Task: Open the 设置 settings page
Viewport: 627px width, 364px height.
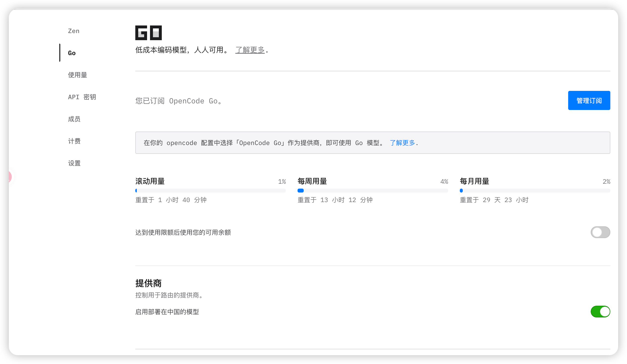Action: coord(74,163)
